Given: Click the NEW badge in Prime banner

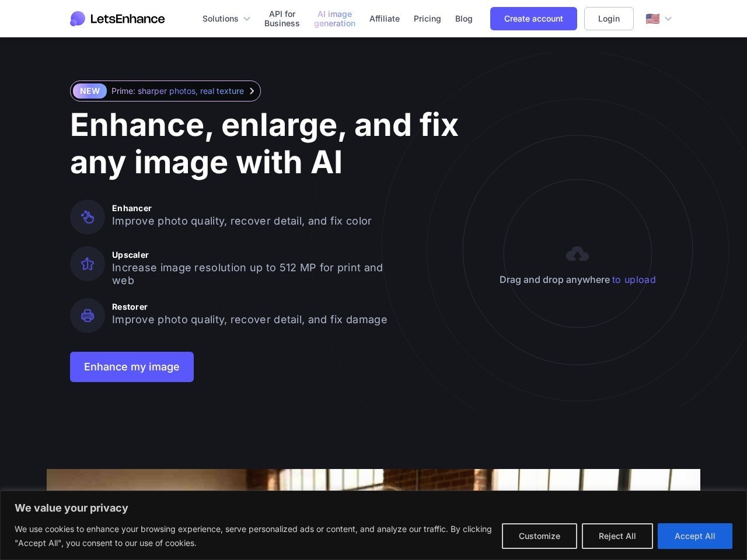Looking at the screenshot, I should 90,91.
